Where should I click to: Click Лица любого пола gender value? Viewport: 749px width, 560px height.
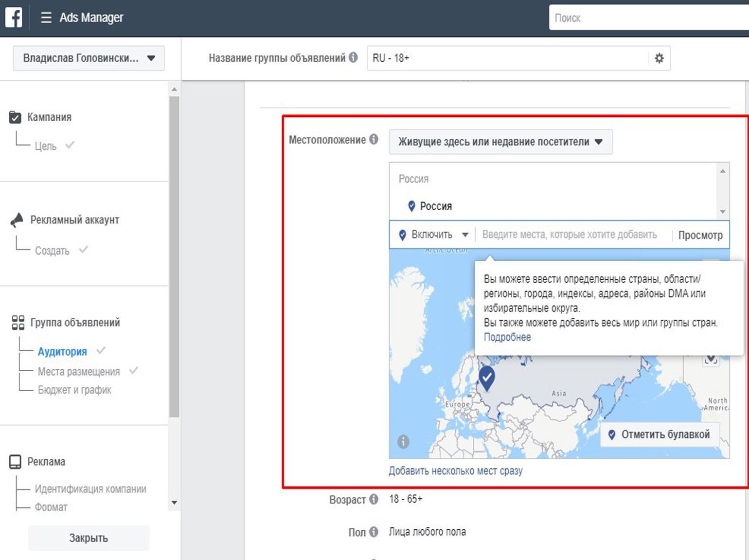(x=427, y=532)
